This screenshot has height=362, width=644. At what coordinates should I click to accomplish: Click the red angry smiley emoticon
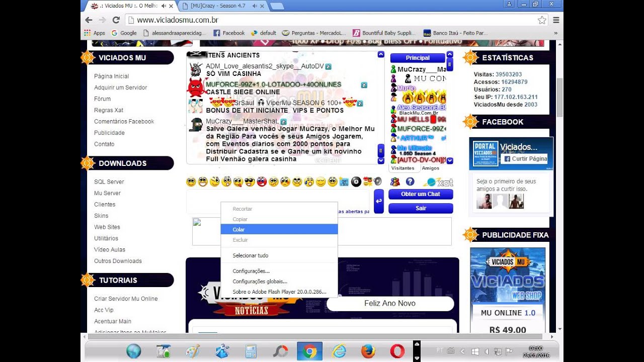click(262, 182)
